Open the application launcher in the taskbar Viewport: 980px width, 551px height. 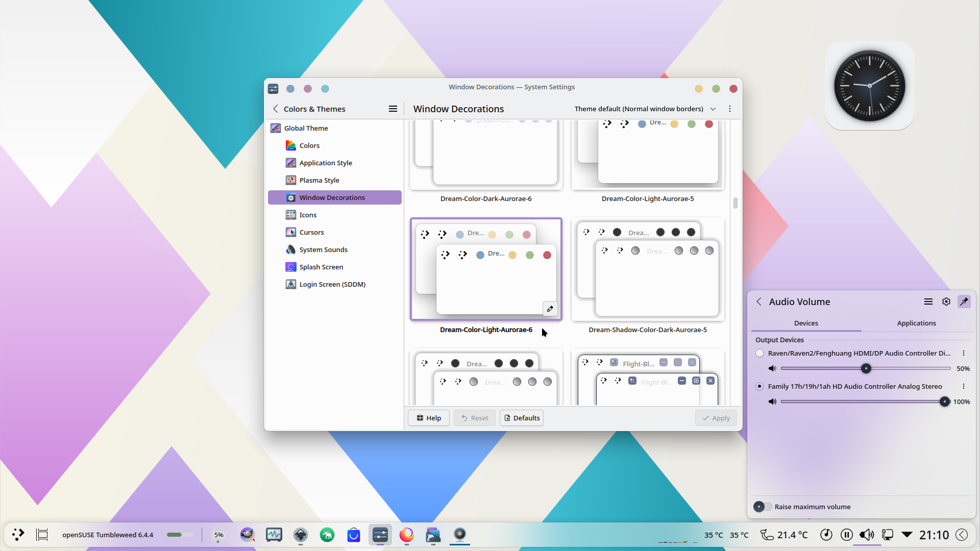click(x=18, y=535)
